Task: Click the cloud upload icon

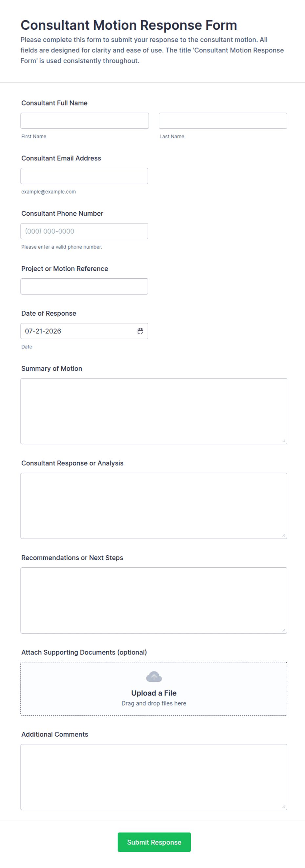Action: pyautogui.click(x=154, y=676)
